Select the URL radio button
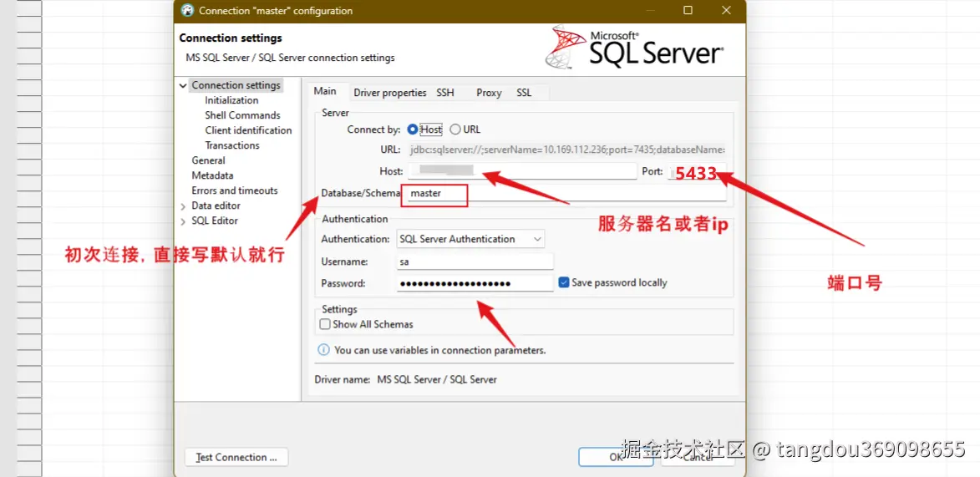The image size is (980, 477). tap(455, 129)
